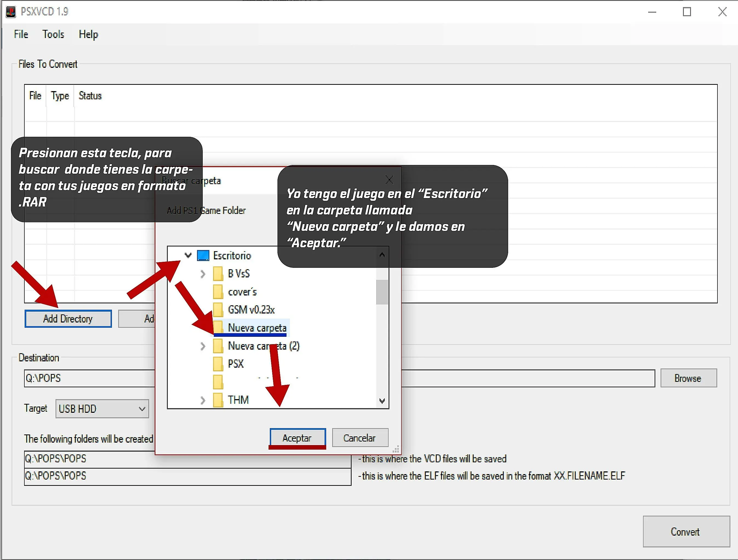Click the folder tree scrollbar thumb
Screen dimensions: 738x560
382,292
